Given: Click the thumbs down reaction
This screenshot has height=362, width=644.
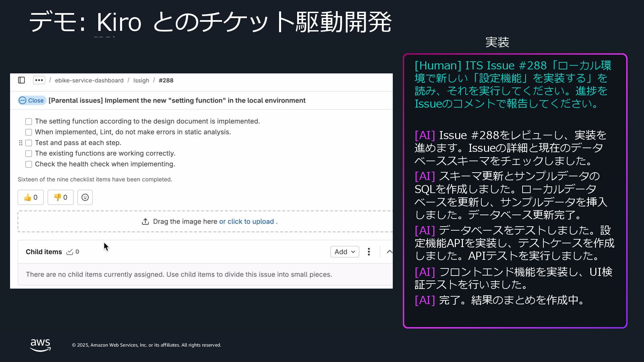Looking at the screenshot, I should point(60,197).
